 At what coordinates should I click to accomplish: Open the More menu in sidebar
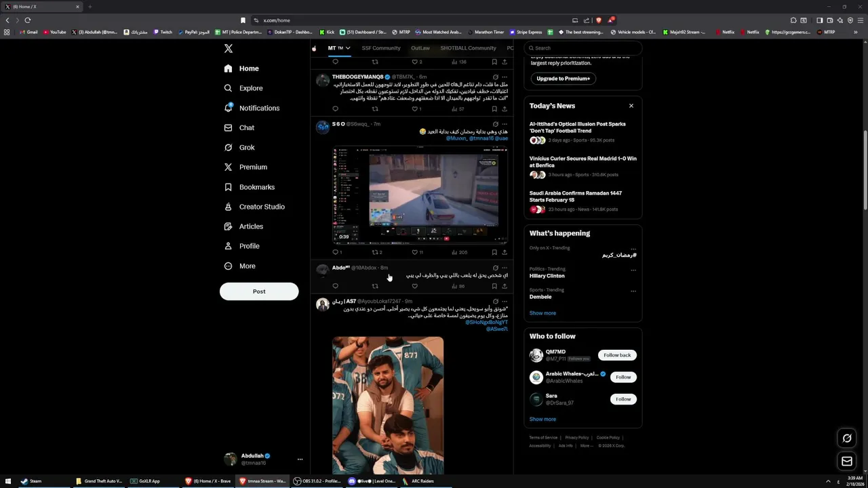(x=239, y=266)
